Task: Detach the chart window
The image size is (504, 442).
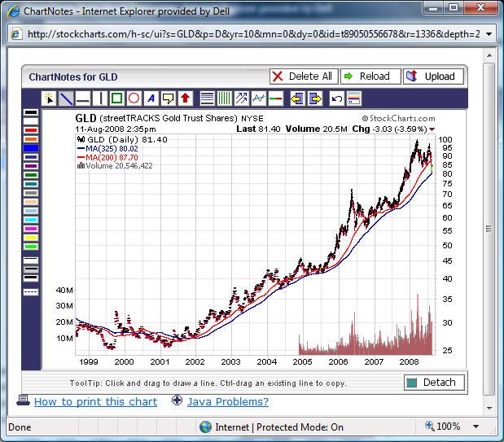Action: click(435, 383)
